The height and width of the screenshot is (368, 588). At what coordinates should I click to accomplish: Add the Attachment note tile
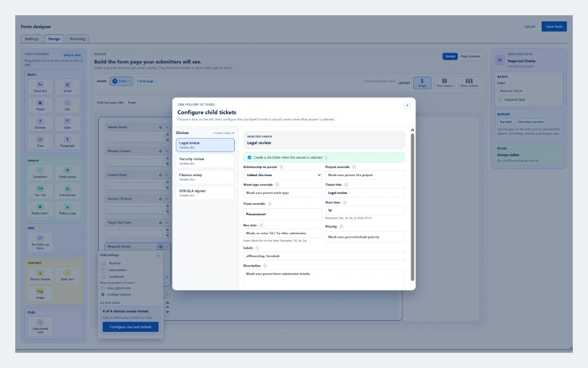point(40,327)
